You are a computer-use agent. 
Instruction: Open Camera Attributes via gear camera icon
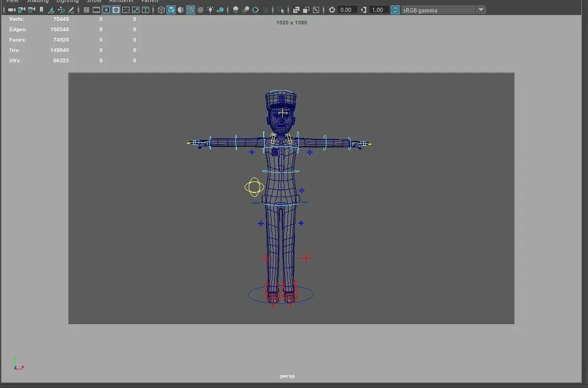[32, 10]
